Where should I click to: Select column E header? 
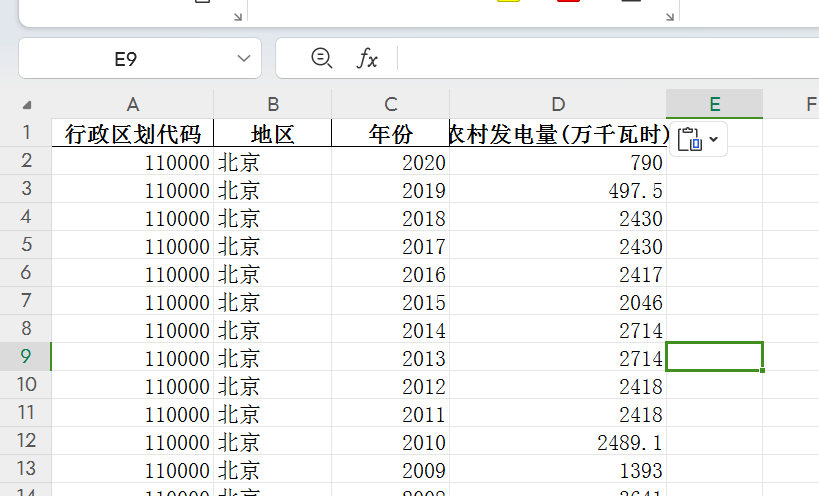pyautogui.click(x=715, y=104)
